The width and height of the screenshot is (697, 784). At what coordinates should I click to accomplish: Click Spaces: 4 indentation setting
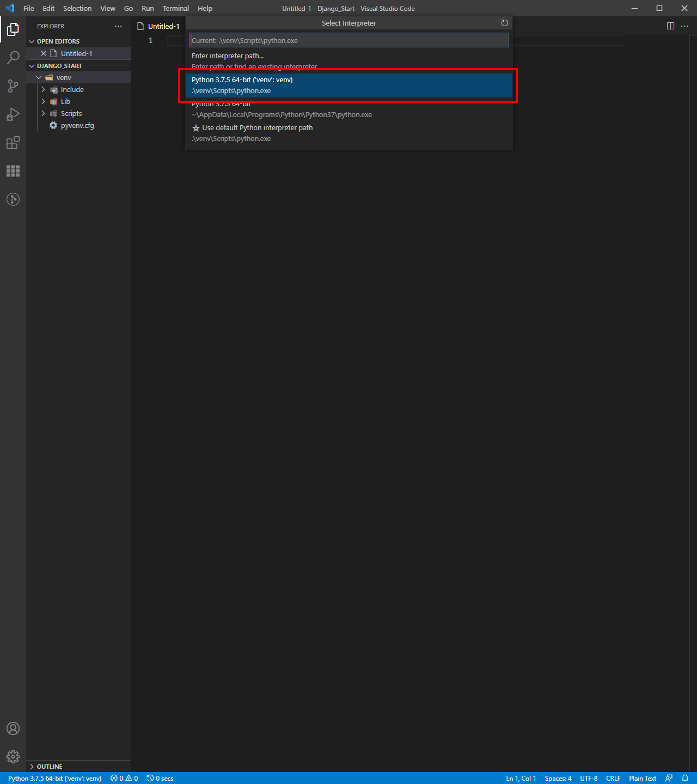[558, 778]
